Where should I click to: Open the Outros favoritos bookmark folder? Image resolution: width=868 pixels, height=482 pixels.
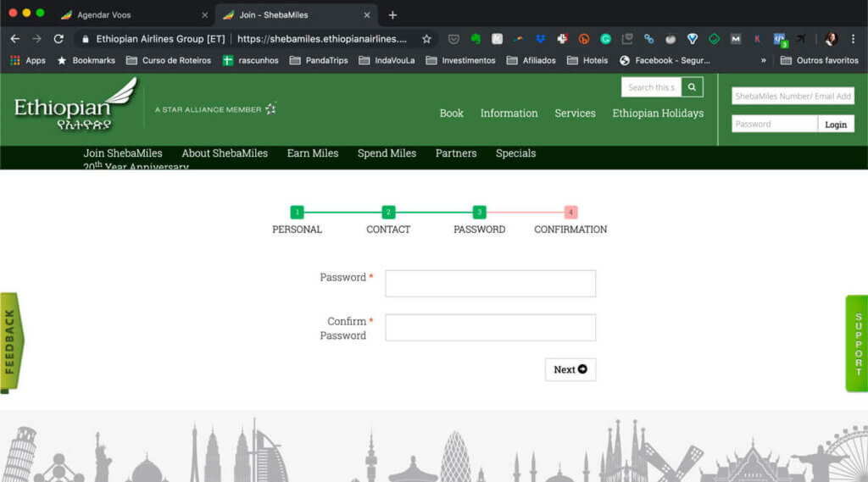820,61
